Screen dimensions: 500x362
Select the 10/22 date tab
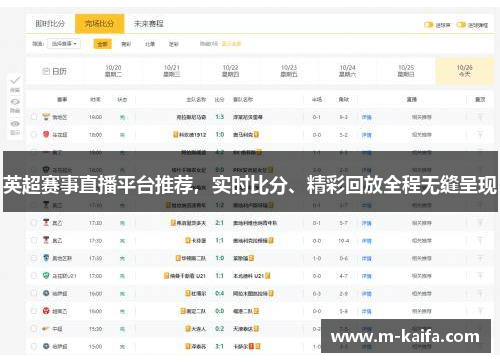point(230,71)
